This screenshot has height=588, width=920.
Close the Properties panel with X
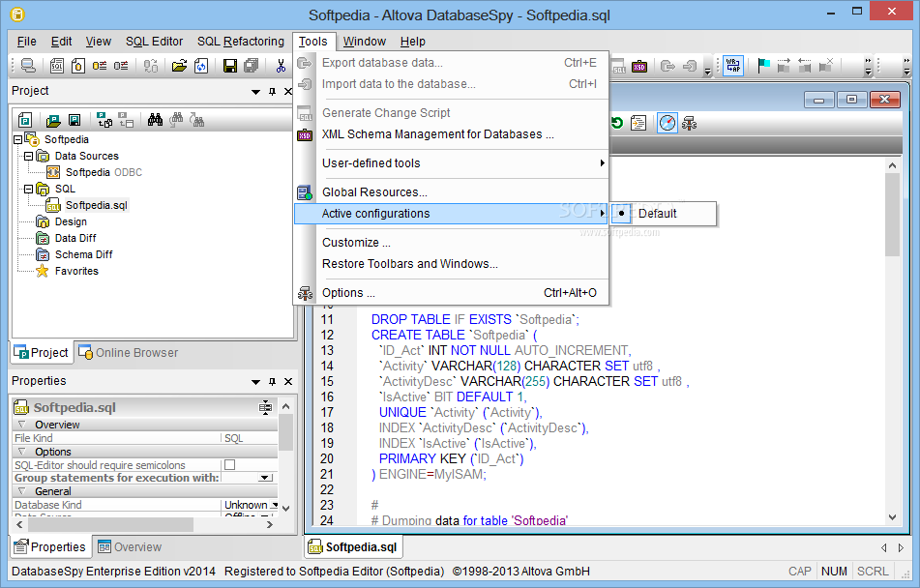(x=288, y=381)
